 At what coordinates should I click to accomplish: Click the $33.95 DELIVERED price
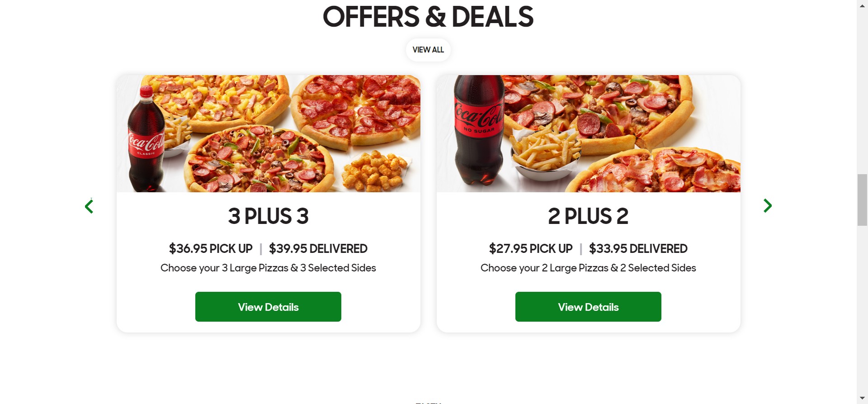click(638, 249)
